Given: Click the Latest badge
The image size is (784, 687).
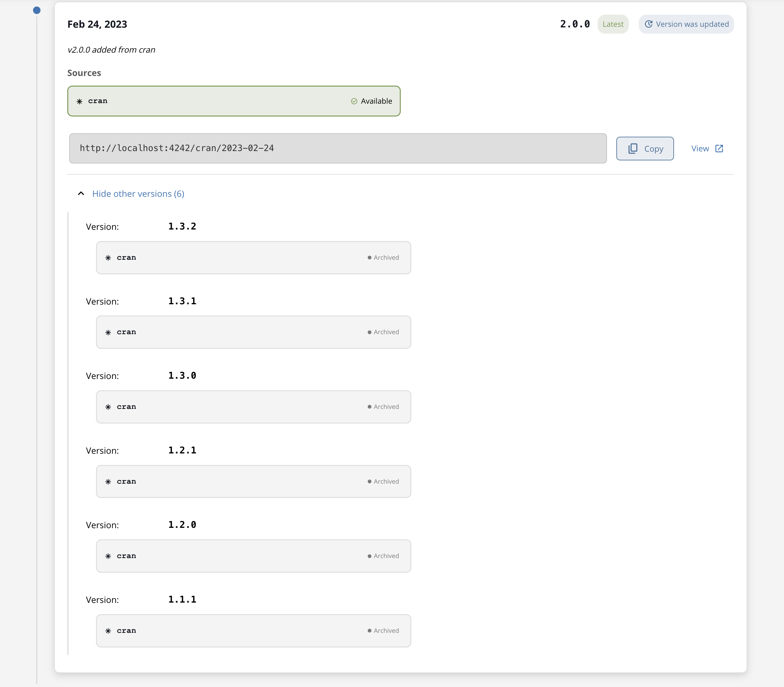Looking at the screenshot, I should tap(613, 24).
